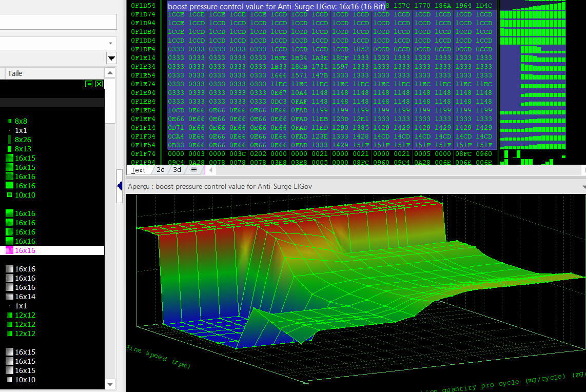This screenshot has width=586, height=392.
Task: Select the white 10x10 map at list bottom
Action: (25, 380)
